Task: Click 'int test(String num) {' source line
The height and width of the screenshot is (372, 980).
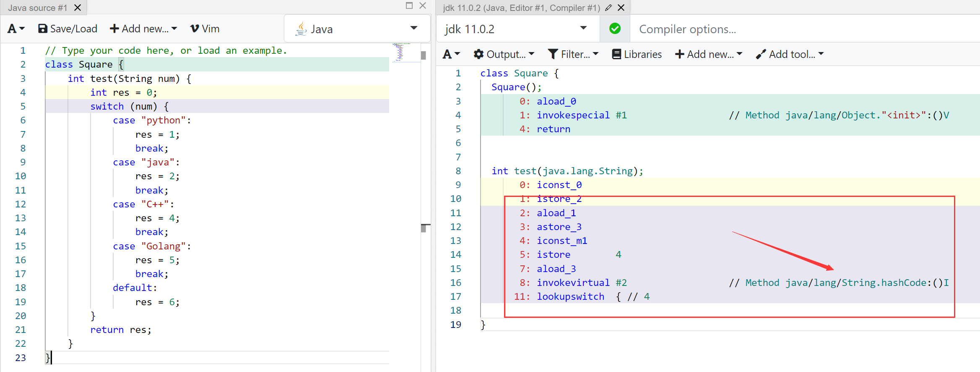Action: click(x=130, y=79)
